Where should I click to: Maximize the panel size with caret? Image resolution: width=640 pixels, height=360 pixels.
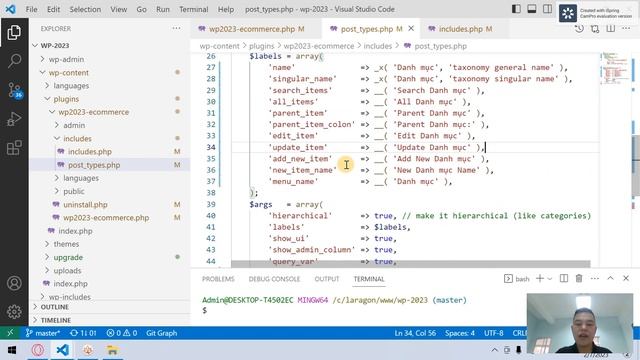tap(610, 278)
